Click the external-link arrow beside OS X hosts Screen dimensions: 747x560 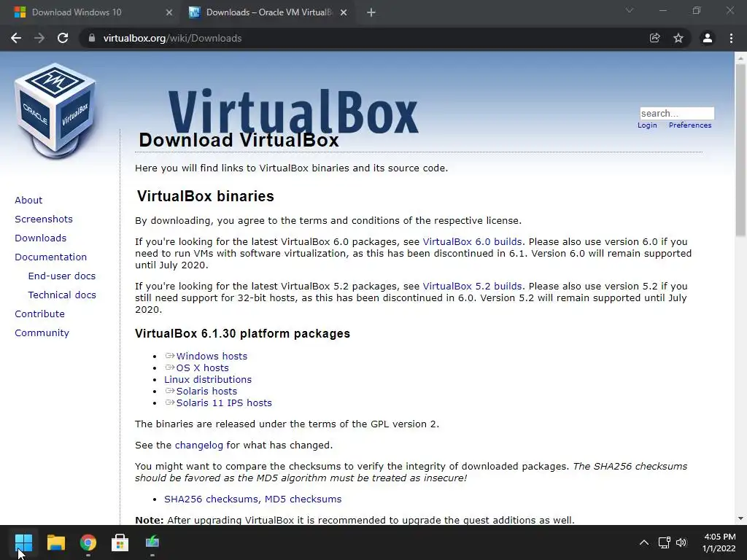169,367
